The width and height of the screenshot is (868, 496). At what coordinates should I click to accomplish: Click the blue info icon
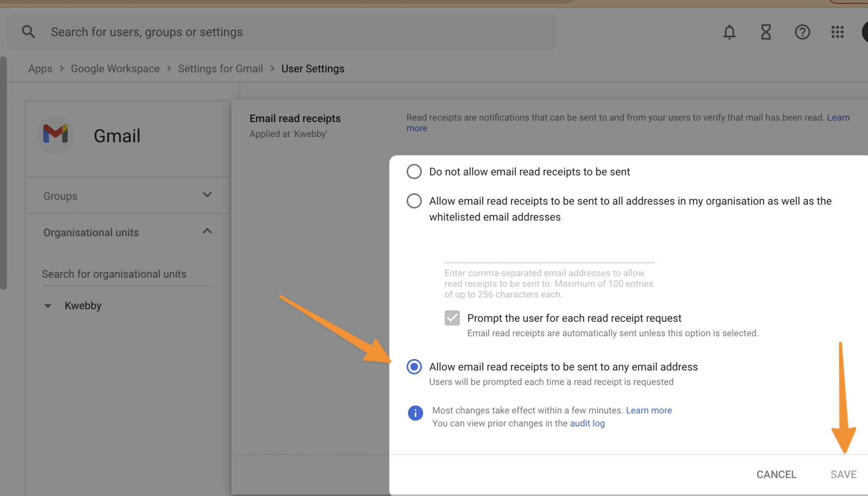415,412
